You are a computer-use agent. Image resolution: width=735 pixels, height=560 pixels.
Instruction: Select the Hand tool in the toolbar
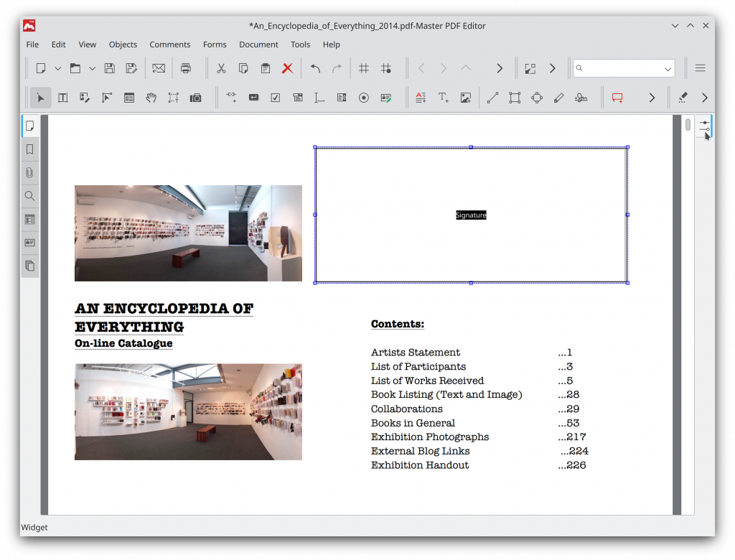click(151, 97)
